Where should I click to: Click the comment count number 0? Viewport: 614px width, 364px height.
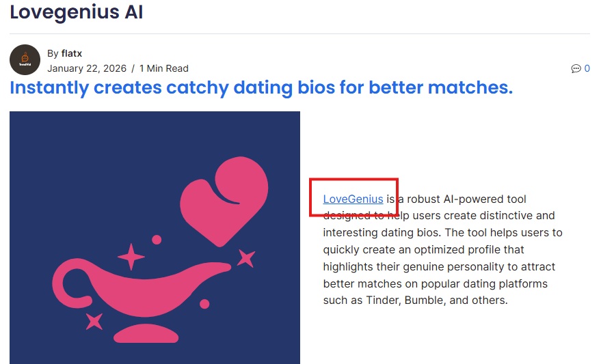click(587, 68)
